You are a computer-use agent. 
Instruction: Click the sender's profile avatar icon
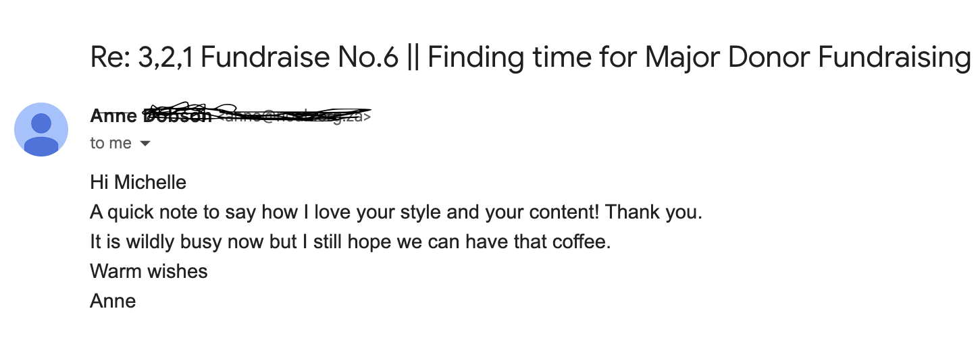(41, 130)
